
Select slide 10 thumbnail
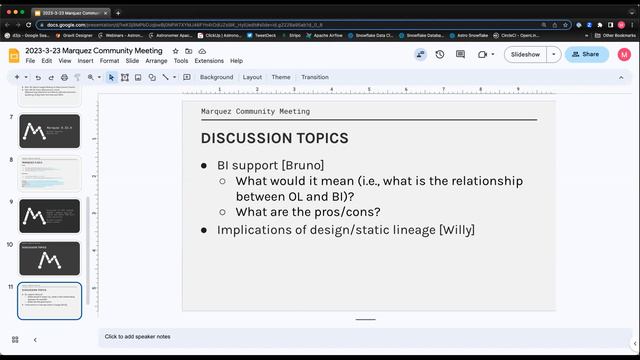point(49,258)
